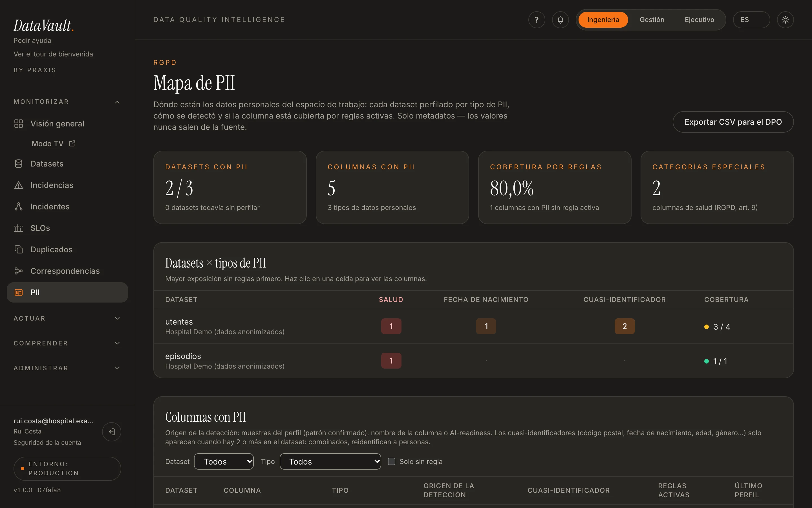Click the Correspondencias link icon
This screenshot has width=812, height=508.
click(18, 271)
